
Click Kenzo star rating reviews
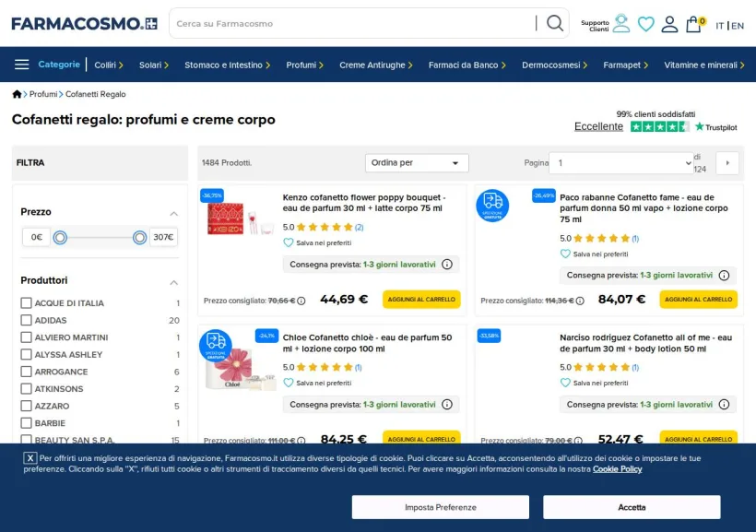point(323,227)
